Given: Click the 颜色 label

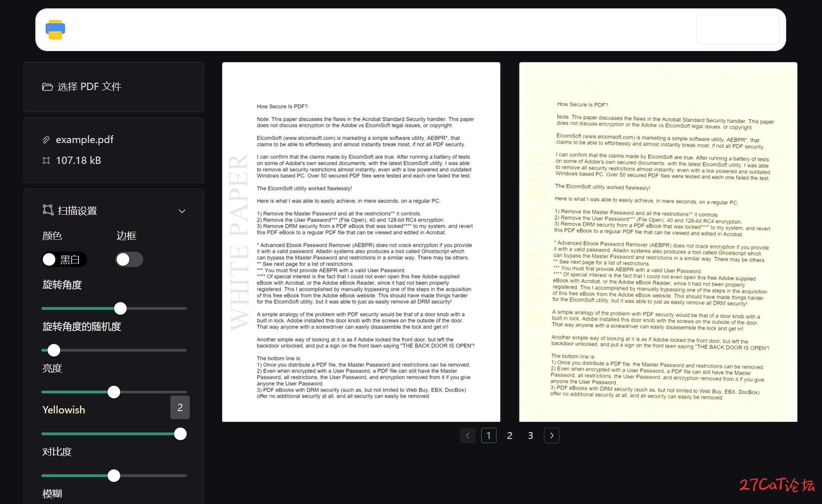Looking at the screenshot, I should click(52, 236).
